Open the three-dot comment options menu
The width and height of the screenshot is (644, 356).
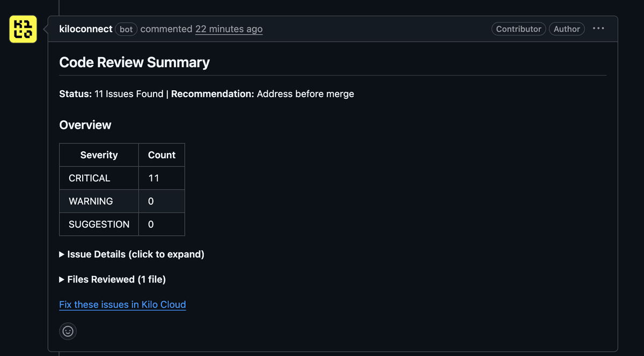click(x=598, y=28)
